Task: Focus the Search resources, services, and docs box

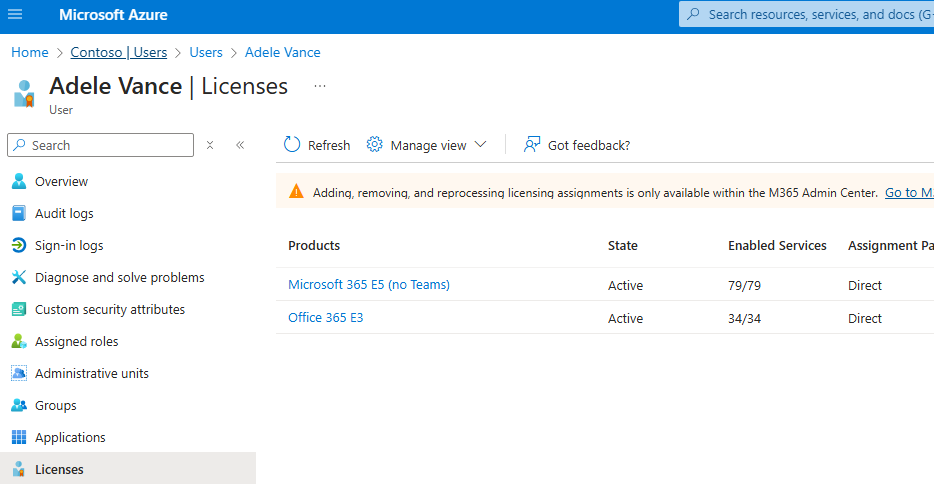Action: click(807, 14)
